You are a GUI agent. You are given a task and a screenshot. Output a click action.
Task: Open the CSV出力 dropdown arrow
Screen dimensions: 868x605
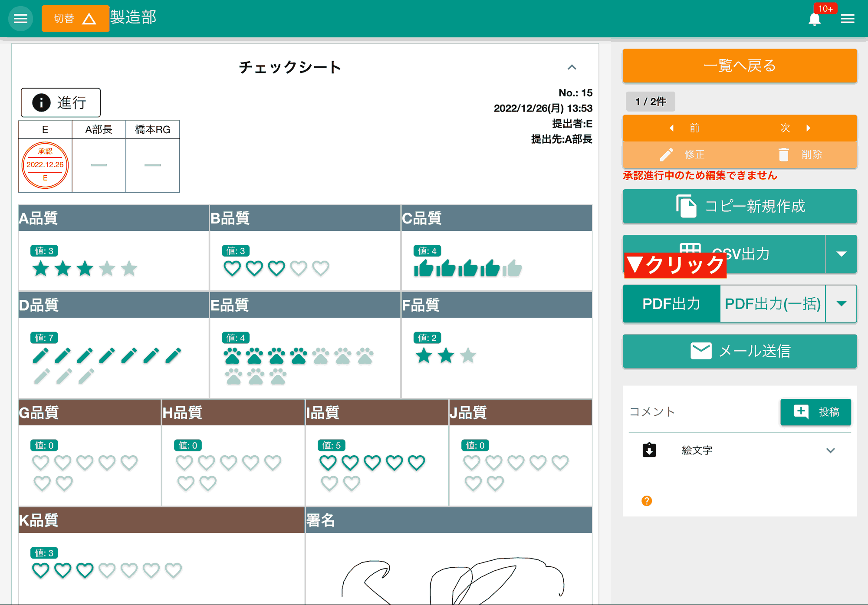click(842, 254)
